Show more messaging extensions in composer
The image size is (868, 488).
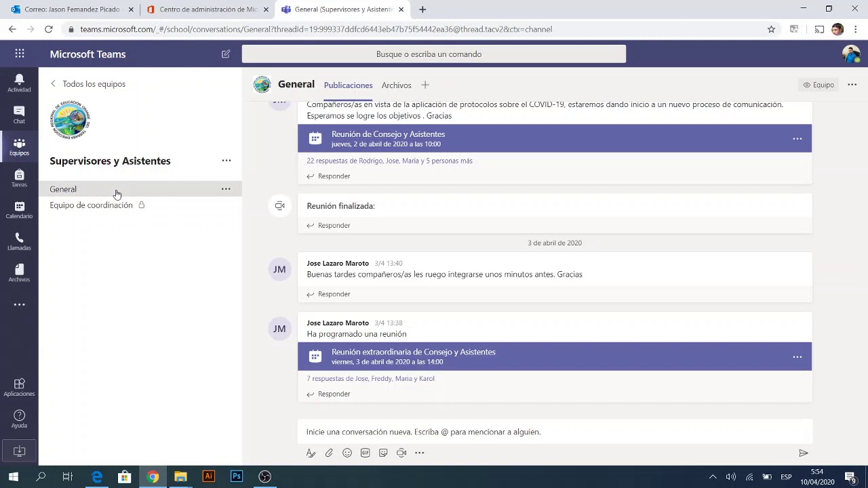(420, 453)
